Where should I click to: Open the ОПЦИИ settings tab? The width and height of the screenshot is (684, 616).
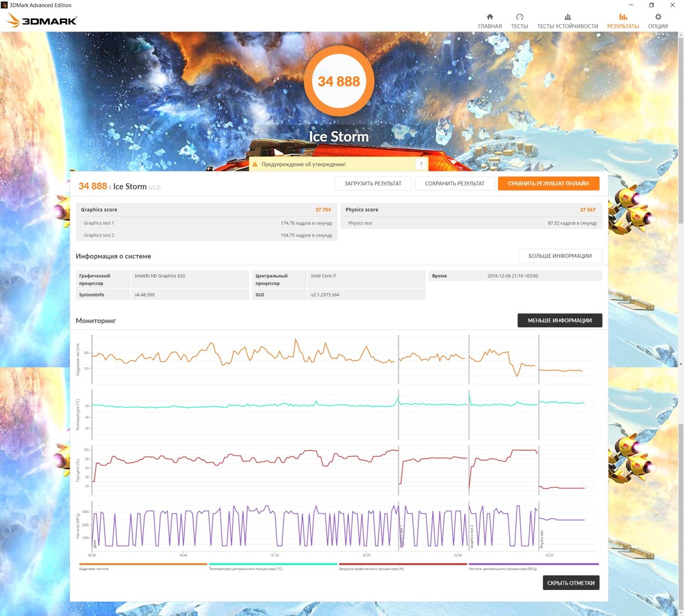coord(658,21)
